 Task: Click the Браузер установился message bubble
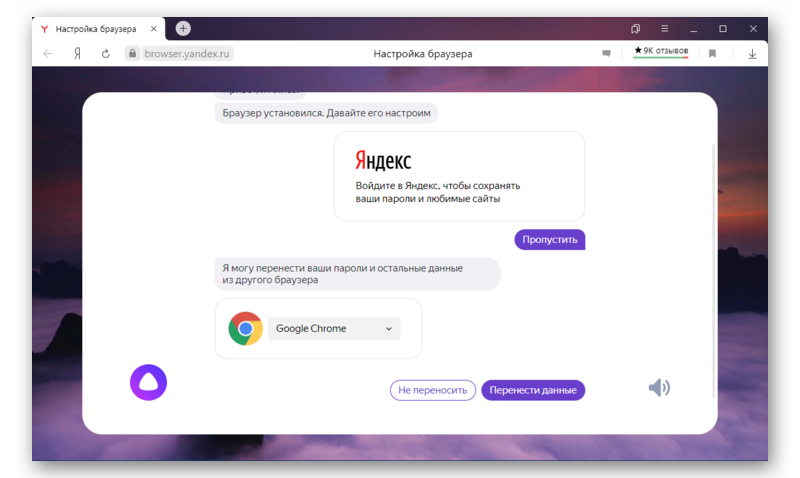tap(326, 113)
